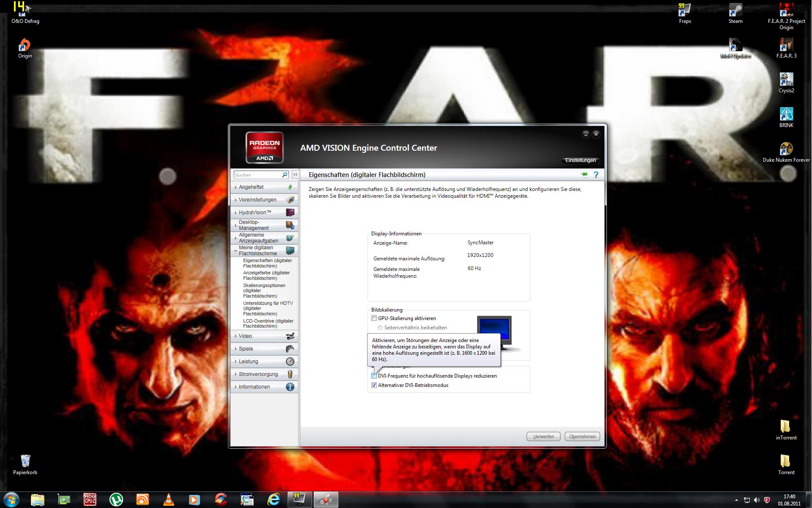Click the Übernehmen button
This screenshot has width=812, height=508.
[x=582, y=436]
